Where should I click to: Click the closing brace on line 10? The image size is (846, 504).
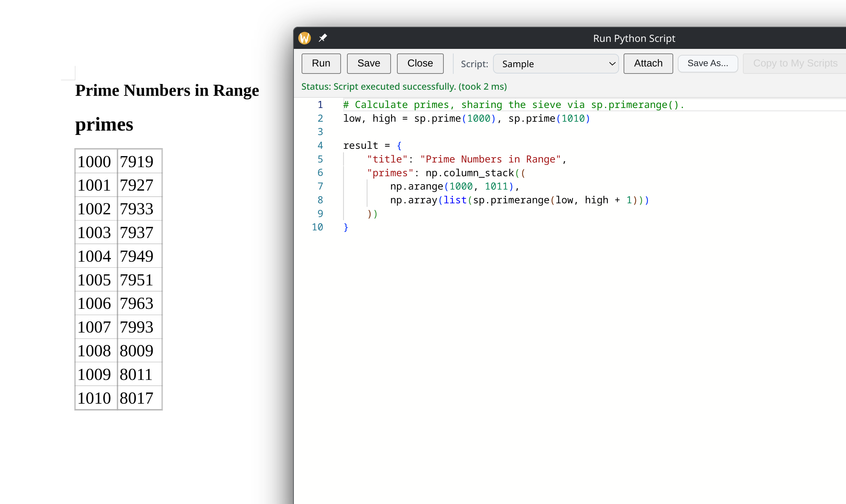(346, 227)
